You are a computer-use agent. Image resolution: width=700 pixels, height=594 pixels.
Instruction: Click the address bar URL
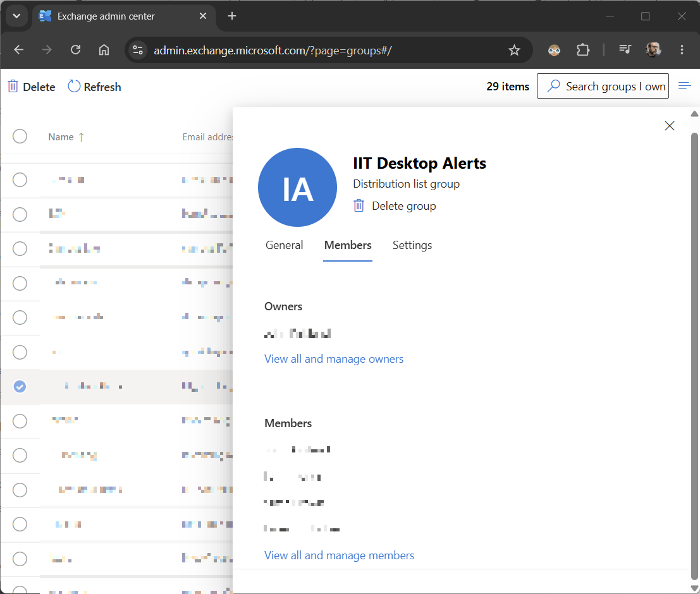tap(273, 51)
